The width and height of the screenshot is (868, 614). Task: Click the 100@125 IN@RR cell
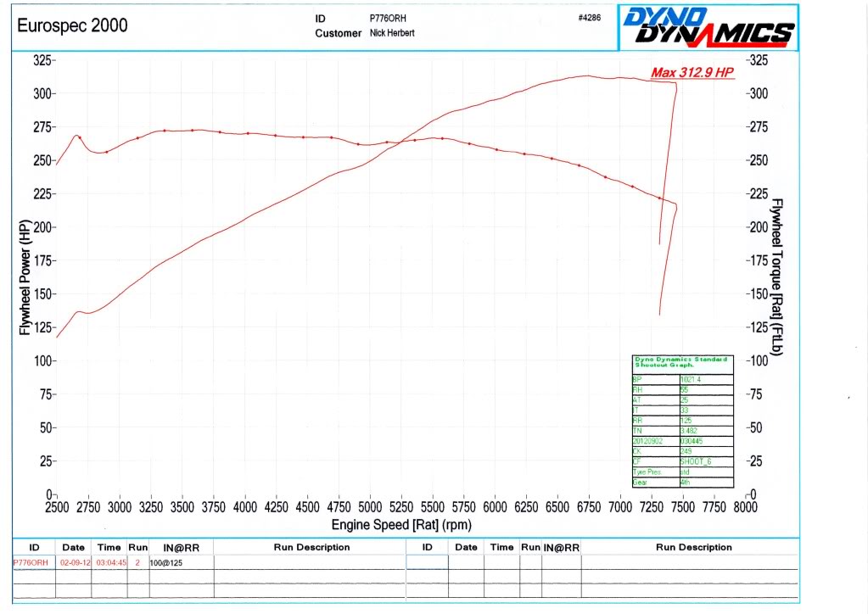coord(180,562)
